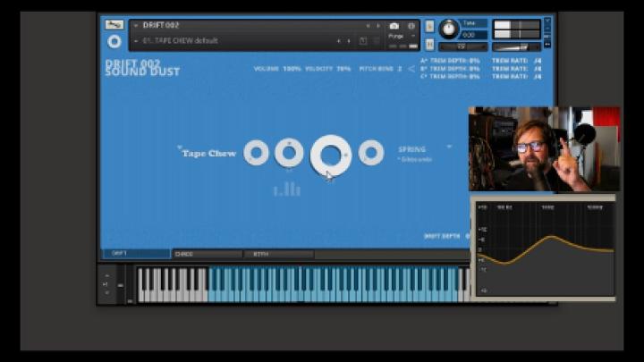
Task: Click the keyboard octave up arrow
Action: click(106, 276)
